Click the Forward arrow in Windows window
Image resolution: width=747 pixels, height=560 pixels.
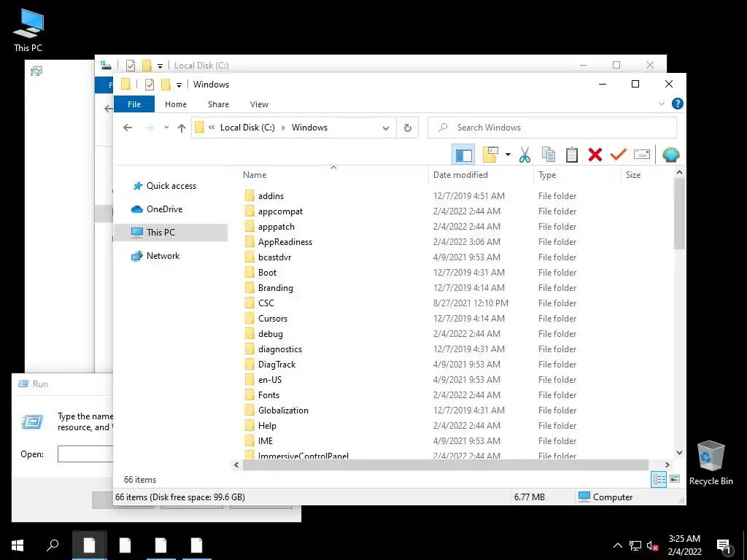[x=149, y=128]
